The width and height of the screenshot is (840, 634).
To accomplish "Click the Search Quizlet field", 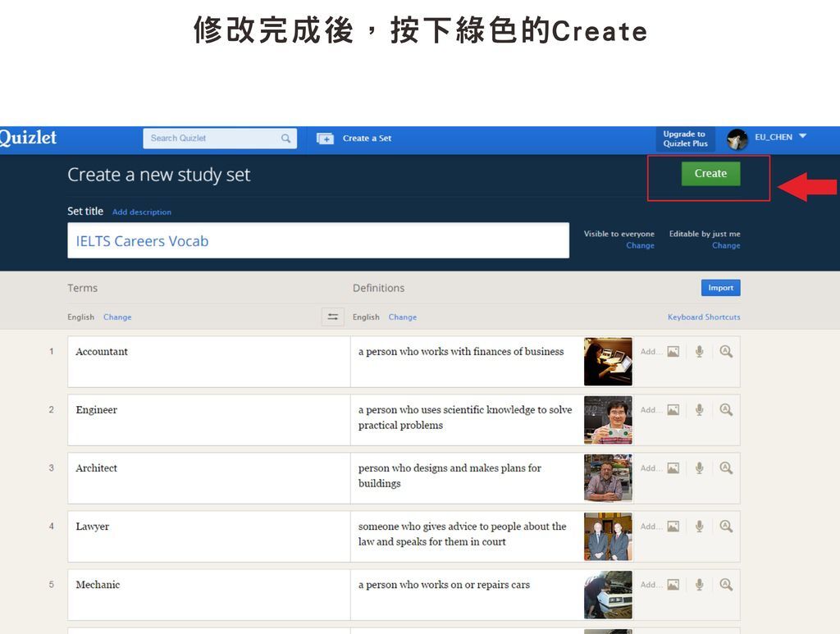I will point(220,138).
